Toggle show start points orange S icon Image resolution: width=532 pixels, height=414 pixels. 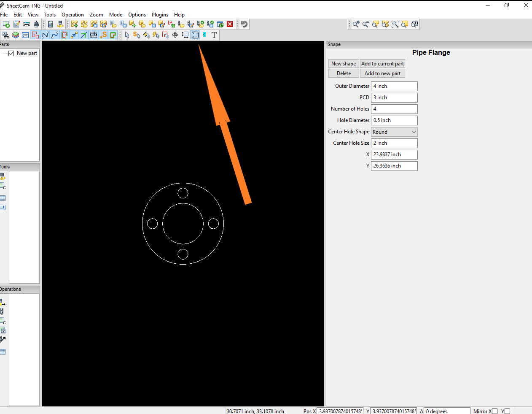103,35
